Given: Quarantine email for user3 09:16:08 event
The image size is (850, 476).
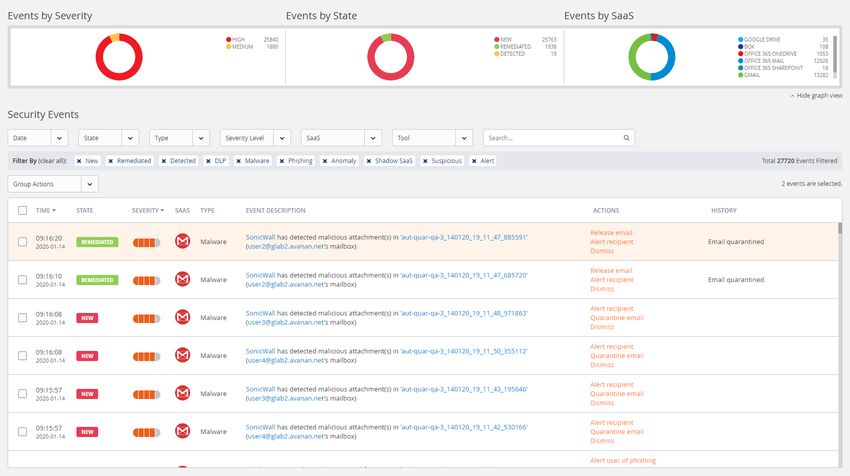Looking at the screenshot, I should click(616, 318).
